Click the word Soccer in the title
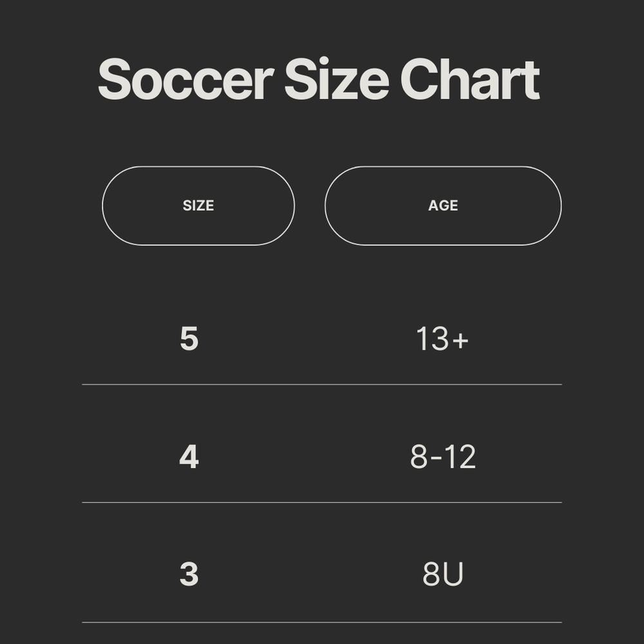The height and width of the screenshot is (644, 644). pyautogui.click(x=185, y=80)
